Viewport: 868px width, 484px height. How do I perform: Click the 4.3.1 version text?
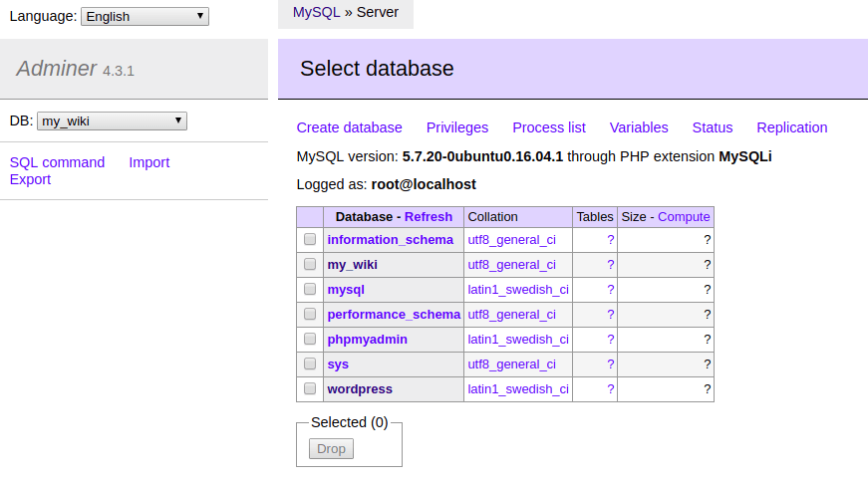tap(119, 71)
